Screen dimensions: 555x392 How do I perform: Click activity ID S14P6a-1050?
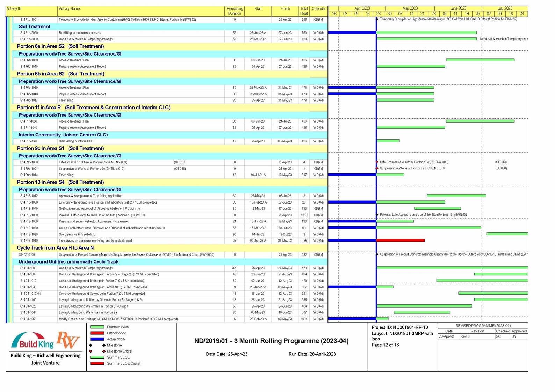point(29,60)
